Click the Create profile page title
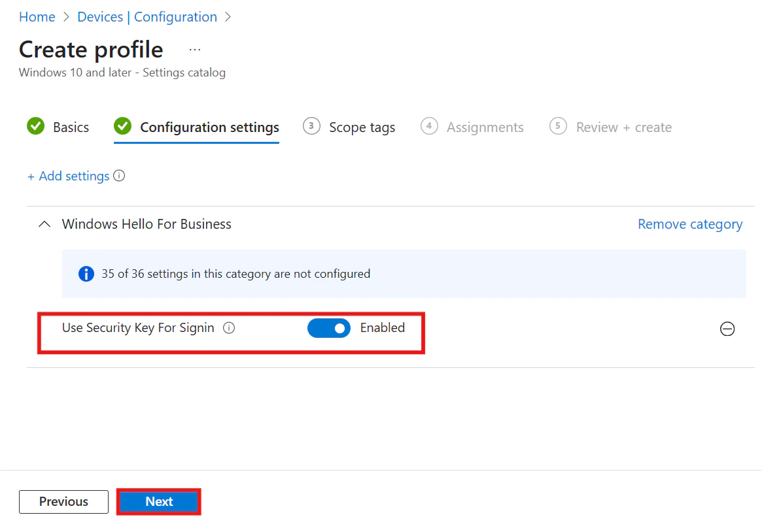 tap(91, 50)
